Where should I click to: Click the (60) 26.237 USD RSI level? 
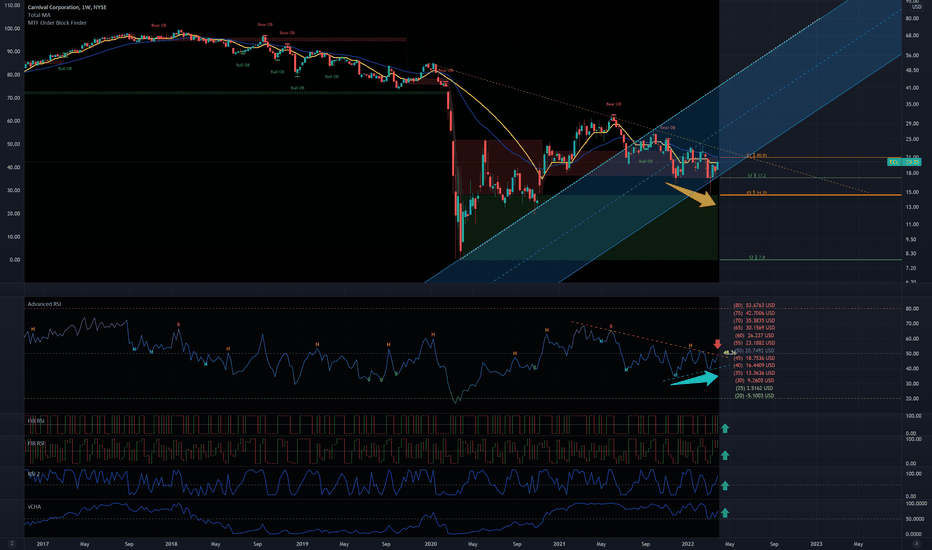pos(754,335)
